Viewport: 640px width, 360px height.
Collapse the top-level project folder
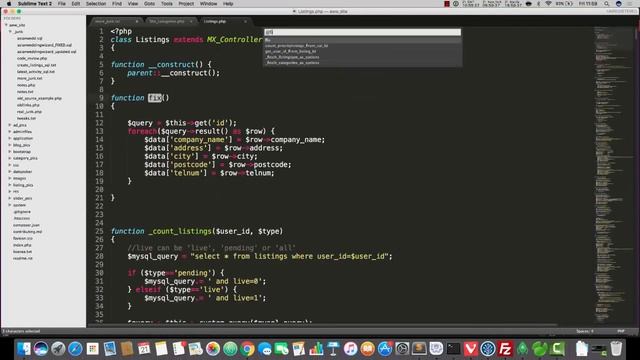(7, 25)
